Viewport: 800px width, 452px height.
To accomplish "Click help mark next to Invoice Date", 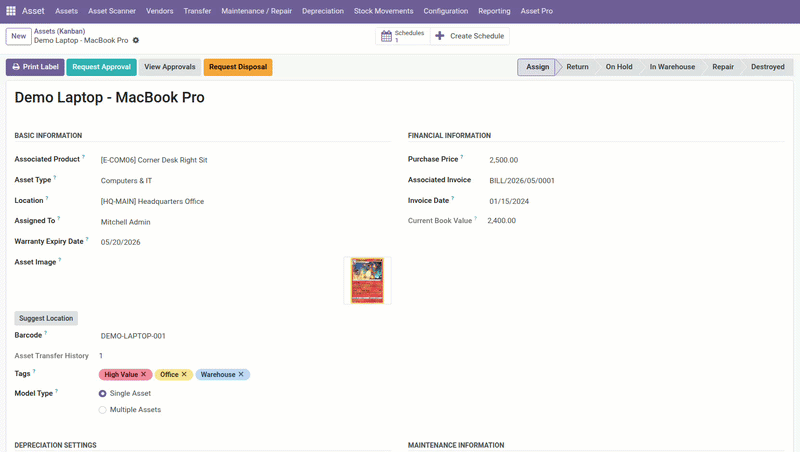I will pos(453,198).
